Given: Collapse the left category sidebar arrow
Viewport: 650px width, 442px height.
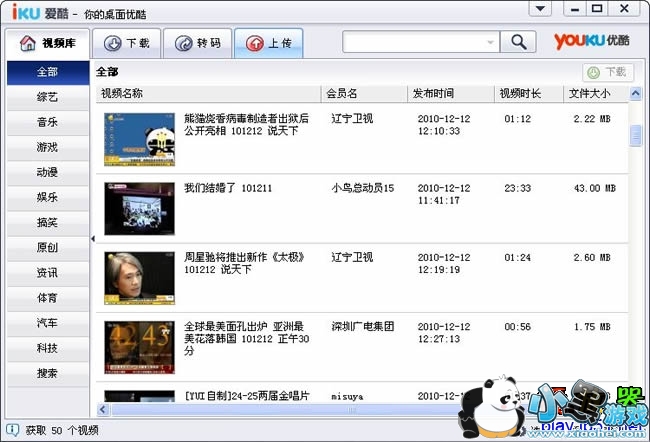Looking at the screenshot, I should pos(93,238).
